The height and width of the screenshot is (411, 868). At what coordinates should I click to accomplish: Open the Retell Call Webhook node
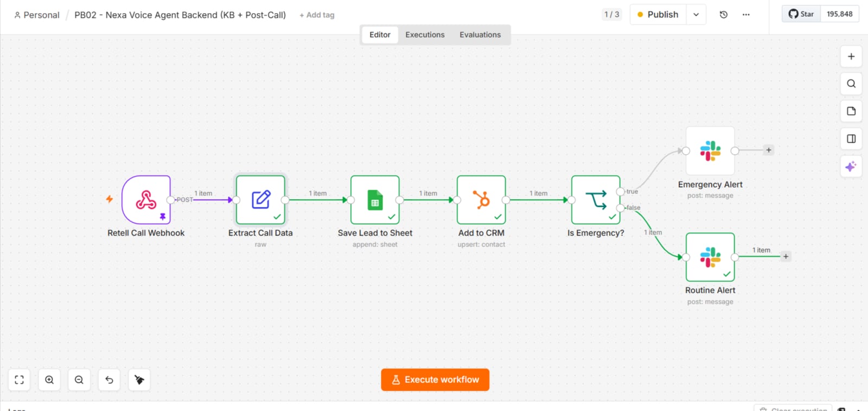146,200
